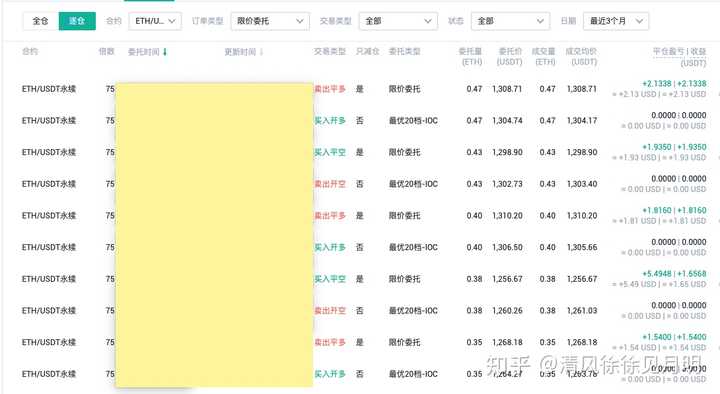
Task: Click the 成交均价 column header
Action: (x=581, y=56)
